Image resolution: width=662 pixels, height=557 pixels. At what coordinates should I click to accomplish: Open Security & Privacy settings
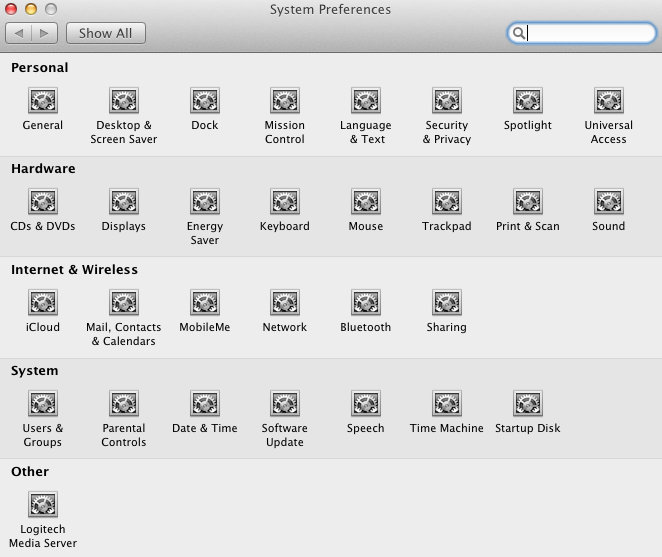point(446,101)
